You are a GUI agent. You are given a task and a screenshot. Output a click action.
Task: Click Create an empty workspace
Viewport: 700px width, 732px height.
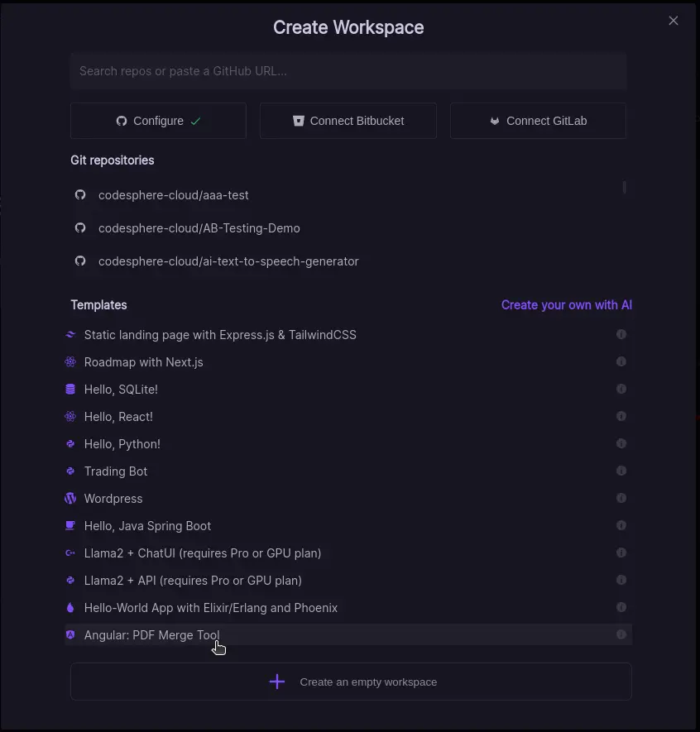tap(350, 682)
